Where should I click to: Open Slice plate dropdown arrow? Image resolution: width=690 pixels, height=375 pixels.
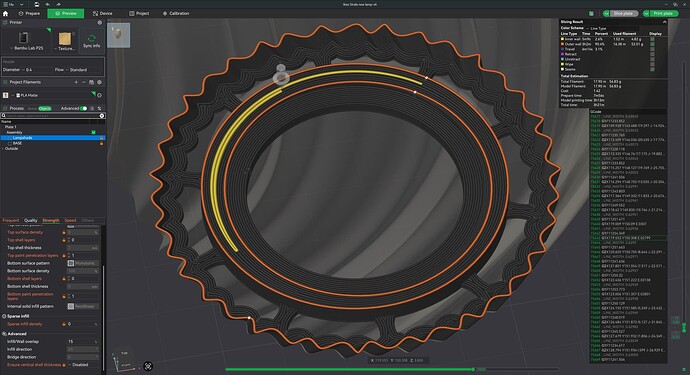[x=606, y=14]
